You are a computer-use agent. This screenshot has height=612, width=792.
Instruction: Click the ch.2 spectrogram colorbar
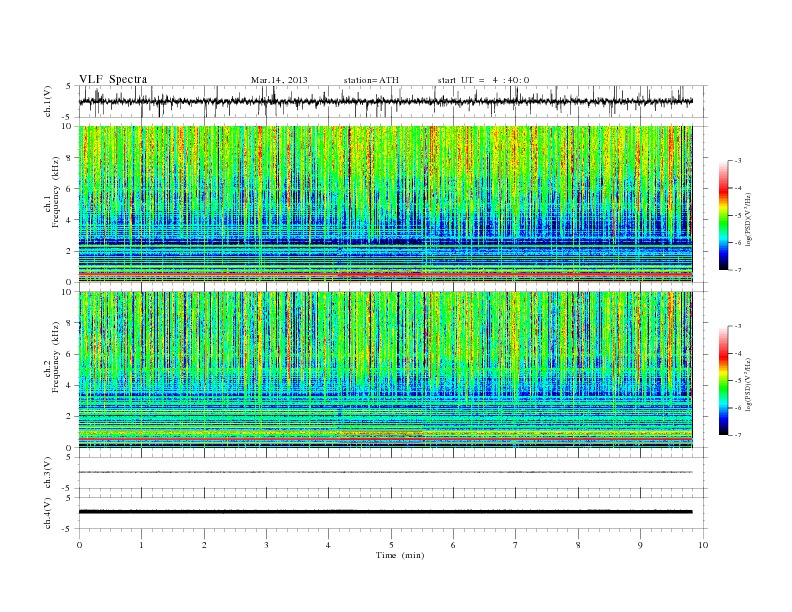pos(723,380)
